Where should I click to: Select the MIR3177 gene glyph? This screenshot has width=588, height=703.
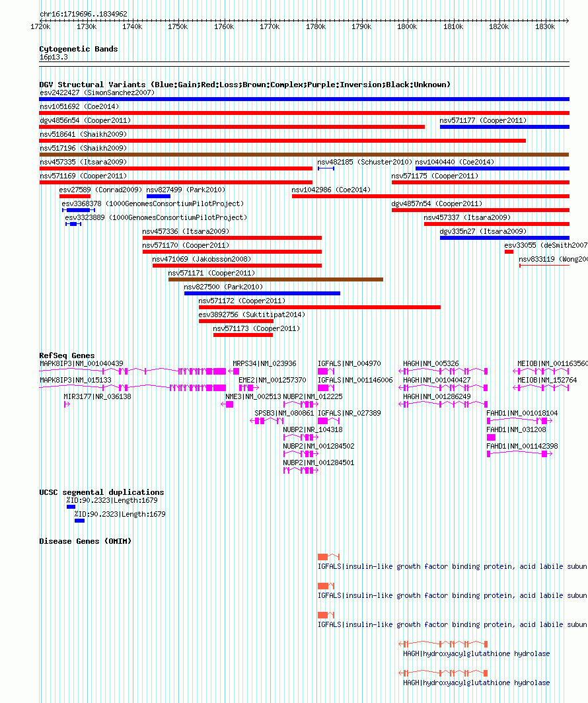click(67, 404)
